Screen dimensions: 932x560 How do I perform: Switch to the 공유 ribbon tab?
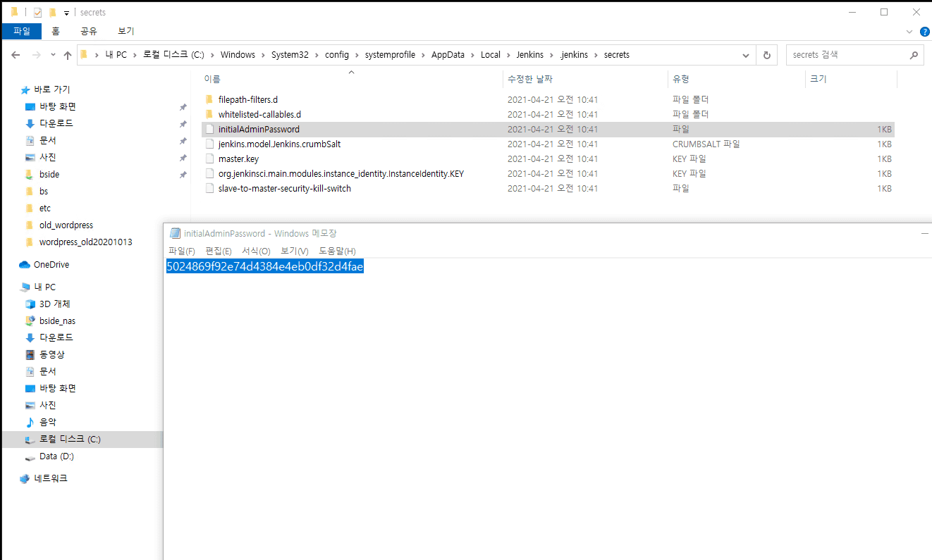coord(89,31)
